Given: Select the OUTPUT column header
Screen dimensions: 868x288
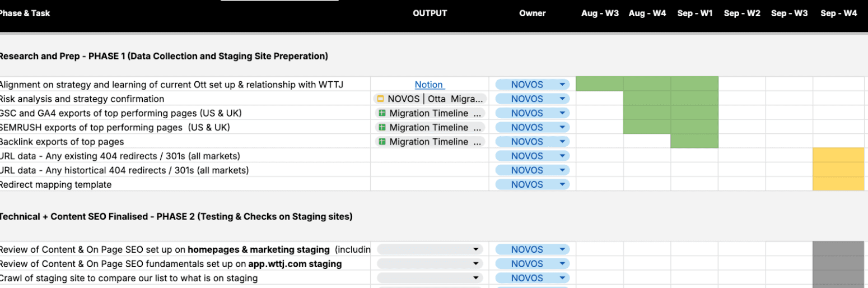Looking at the screenshot, I should pyautogui.click(x=430, y=13).
